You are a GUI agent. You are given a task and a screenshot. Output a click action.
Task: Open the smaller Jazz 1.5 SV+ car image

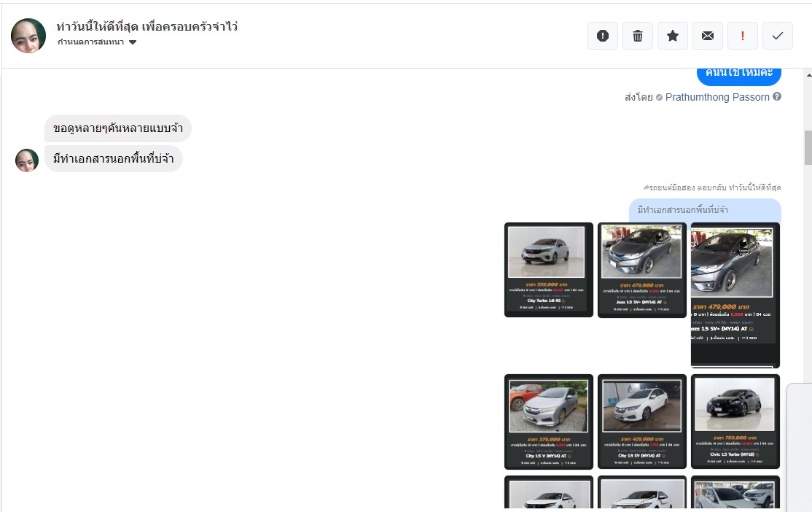point(641,269)
